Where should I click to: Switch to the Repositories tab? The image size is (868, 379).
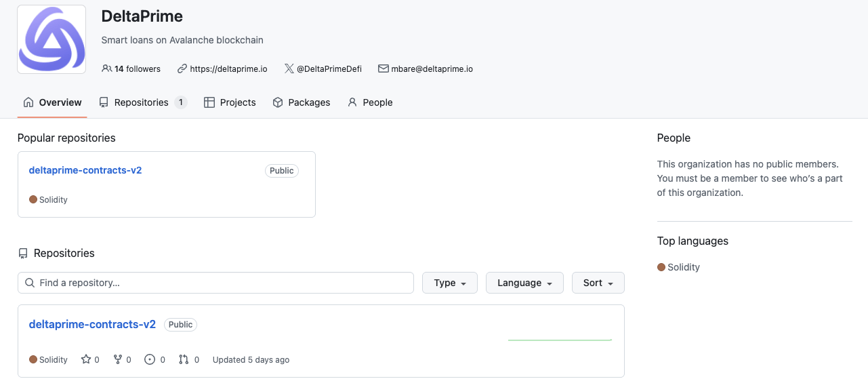click(x=142, y=102)
